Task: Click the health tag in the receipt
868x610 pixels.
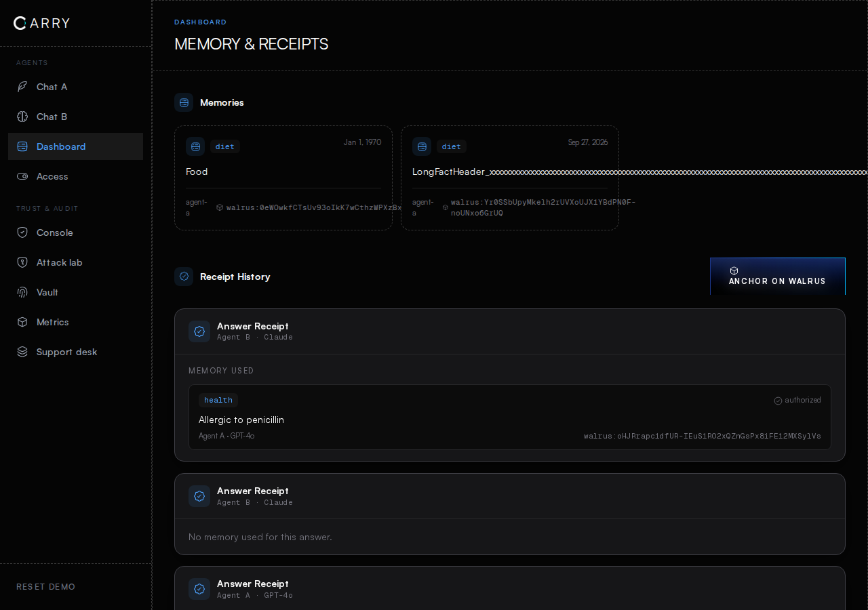Action: [x=218, y=400]
